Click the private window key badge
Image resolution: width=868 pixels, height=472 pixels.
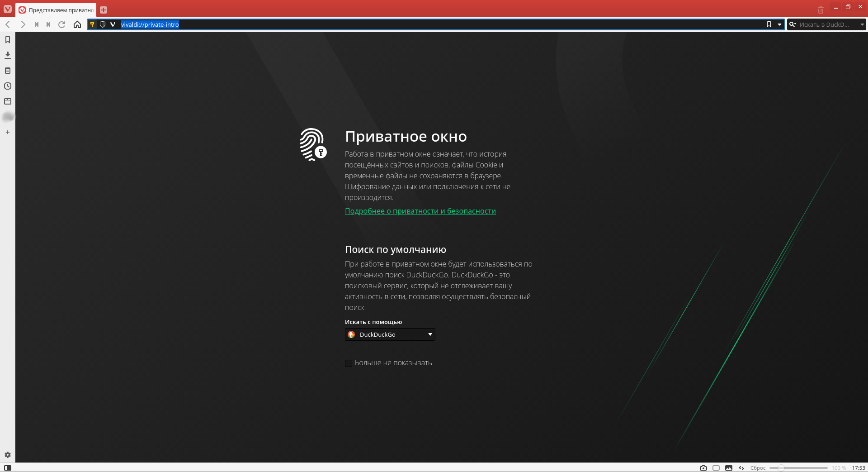coord(92,24)
